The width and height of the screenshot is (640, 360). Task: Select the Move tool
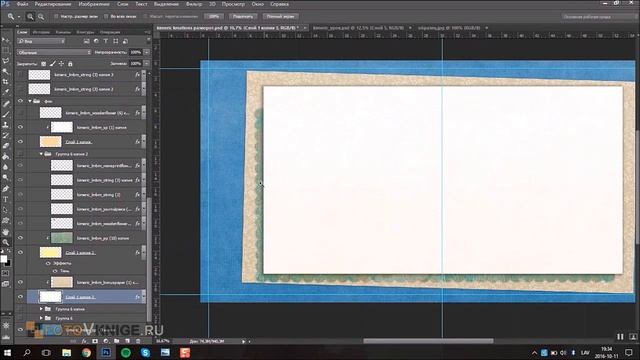tap(5, 40)
